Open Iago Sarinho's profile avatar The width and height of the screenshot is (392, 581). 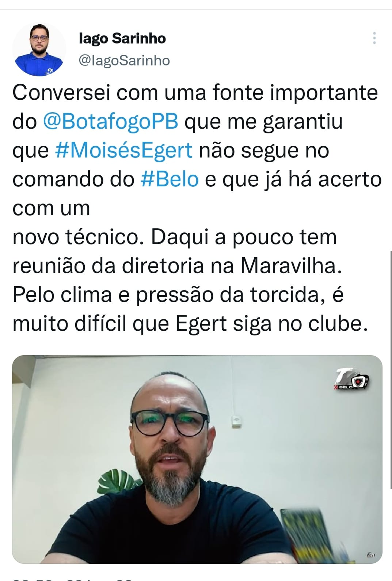[39, 49]
